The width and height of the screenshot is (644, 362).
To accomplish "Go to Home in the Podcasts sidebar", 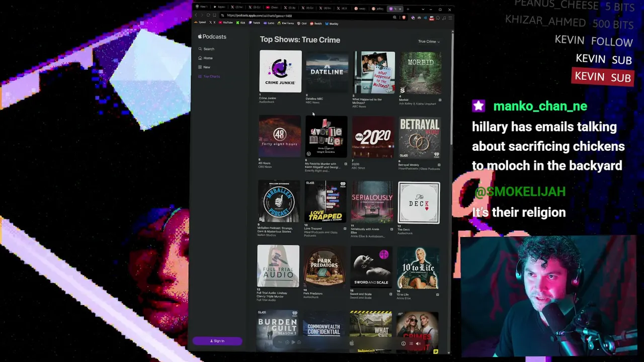I will pos(205,58).
